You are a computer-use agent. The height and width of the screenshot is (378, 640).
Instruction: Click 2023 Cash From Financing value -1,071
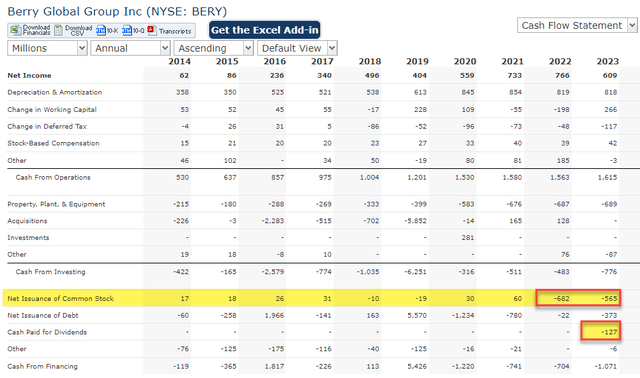tap(606, 366)
